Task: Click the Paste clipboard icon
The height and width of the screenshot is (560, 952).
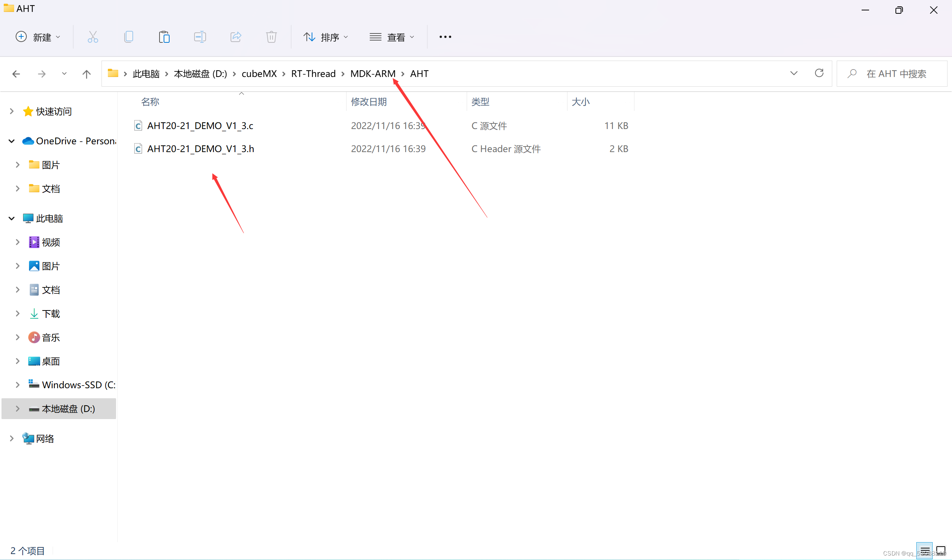Action: (164, 37)
